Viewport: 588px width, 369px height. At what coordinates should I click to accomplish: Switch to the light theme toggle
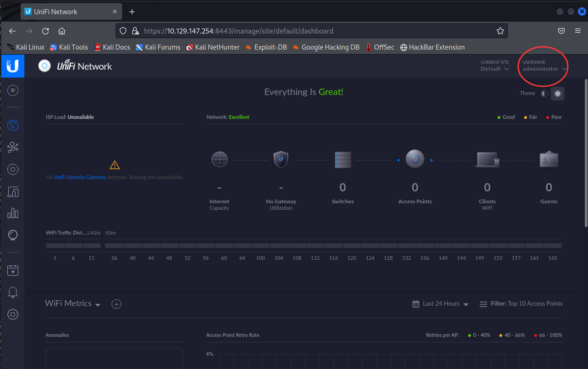[x=544, y=94]
